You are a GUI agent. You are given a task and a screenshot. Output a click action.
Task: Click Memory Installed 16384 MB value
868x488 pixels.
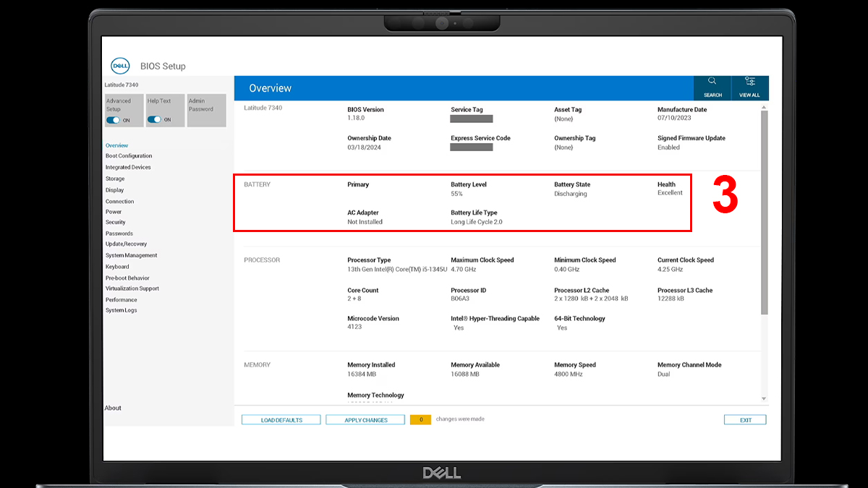tap(362, 374)
